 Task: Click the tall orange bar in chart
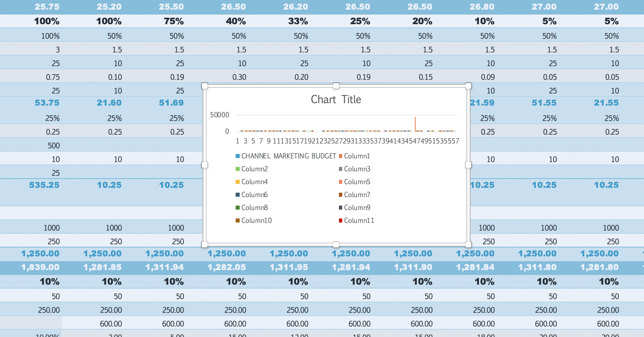tap(415, 124)
